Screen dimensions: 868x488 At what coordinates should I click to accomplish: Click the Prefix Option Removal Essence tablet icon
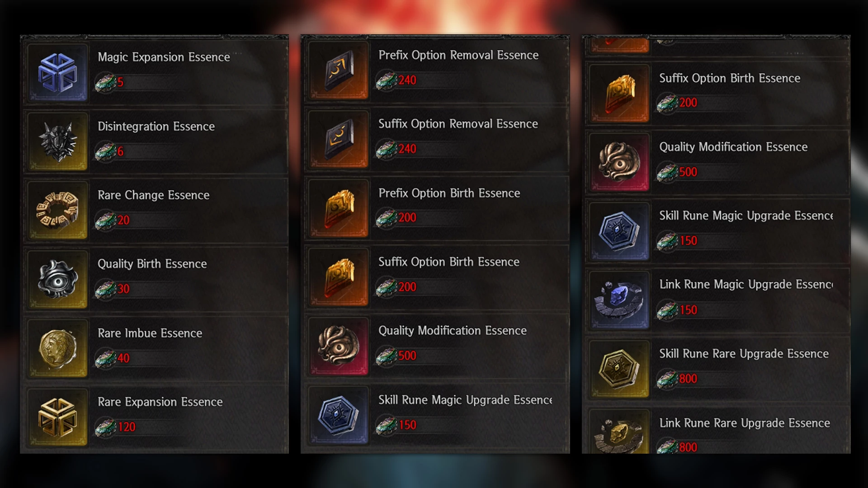pos(339,70)
